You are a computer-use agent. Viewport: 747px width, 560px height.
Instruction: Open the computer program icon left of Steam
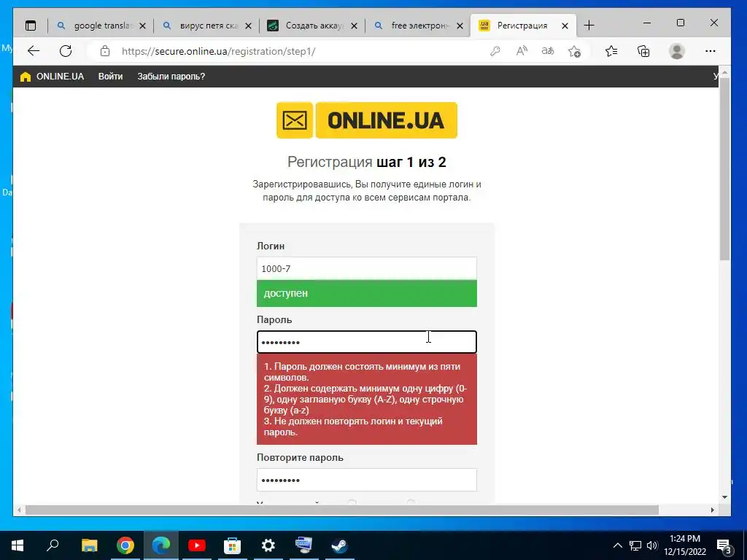tap(304, 545)
